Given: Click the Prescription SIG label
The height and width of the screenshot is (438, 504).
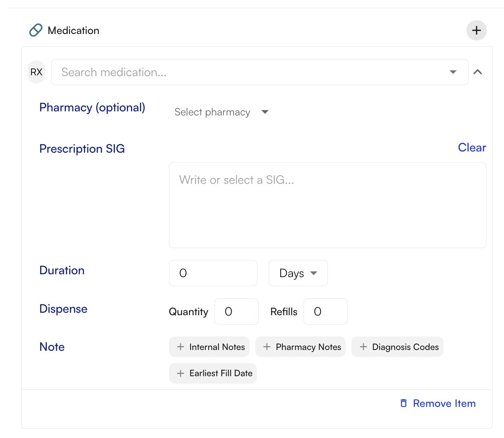Looking at the screenshot, I should point(82,149).
